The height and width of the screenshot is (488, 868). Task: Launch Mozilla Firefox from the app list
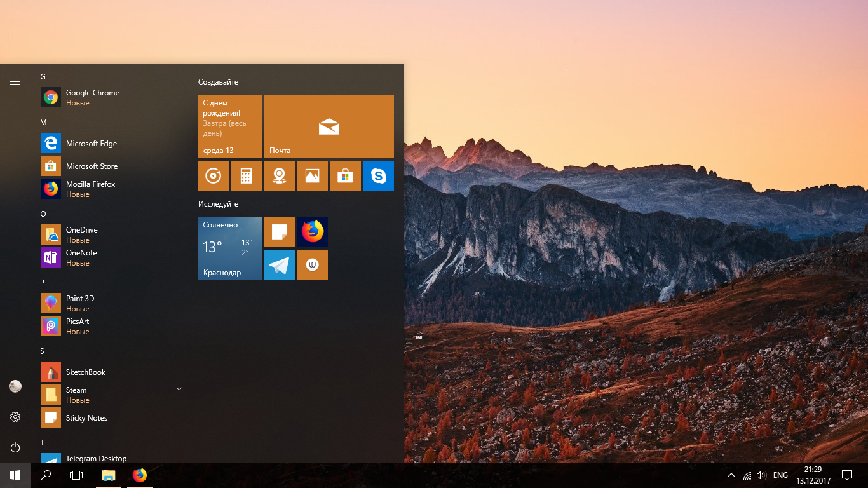click(112, 189)
